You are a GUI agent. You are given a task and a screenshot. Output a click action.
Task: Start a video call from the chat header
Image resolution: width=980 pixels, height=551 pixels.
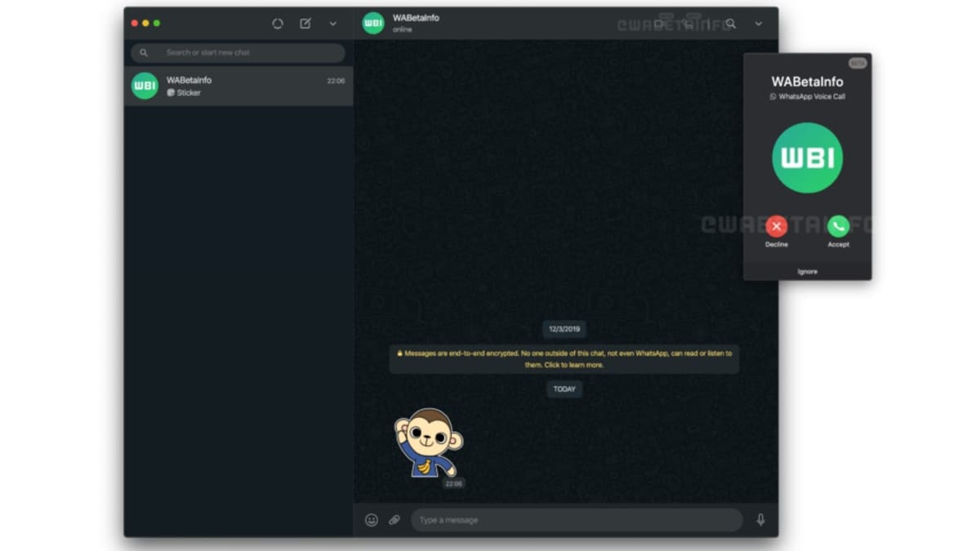[x=659, y=24]
